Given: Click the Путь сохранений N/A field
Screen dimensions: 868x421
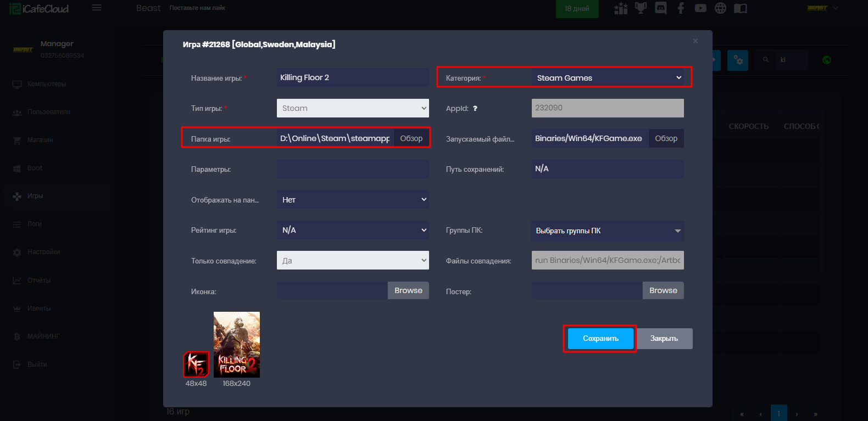Looking at the screenshot, I should (x=608, y=169).
